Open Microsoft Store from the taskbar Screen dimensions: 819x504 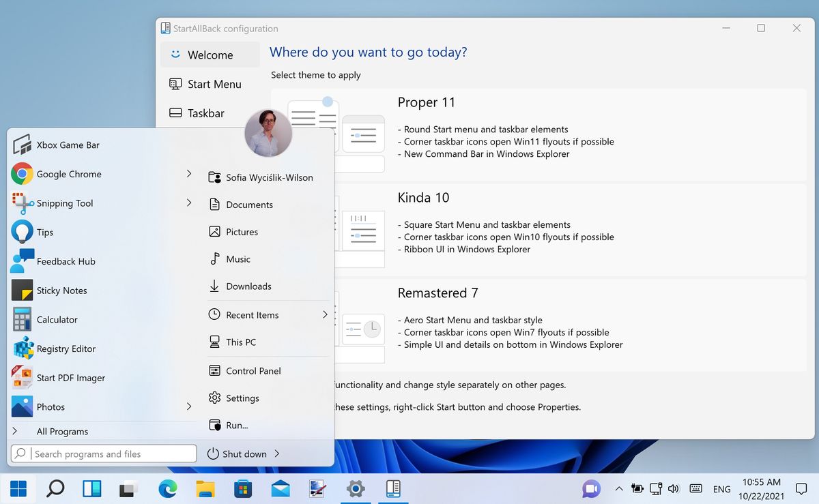[x=242, y=488]
